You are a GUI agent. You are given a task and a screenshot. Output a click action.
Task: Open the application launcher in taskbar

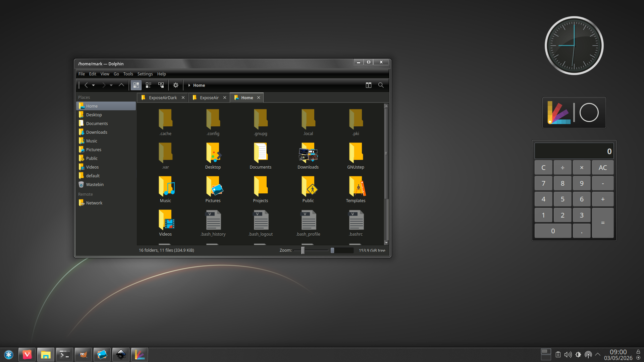click(x=9, y=355)
